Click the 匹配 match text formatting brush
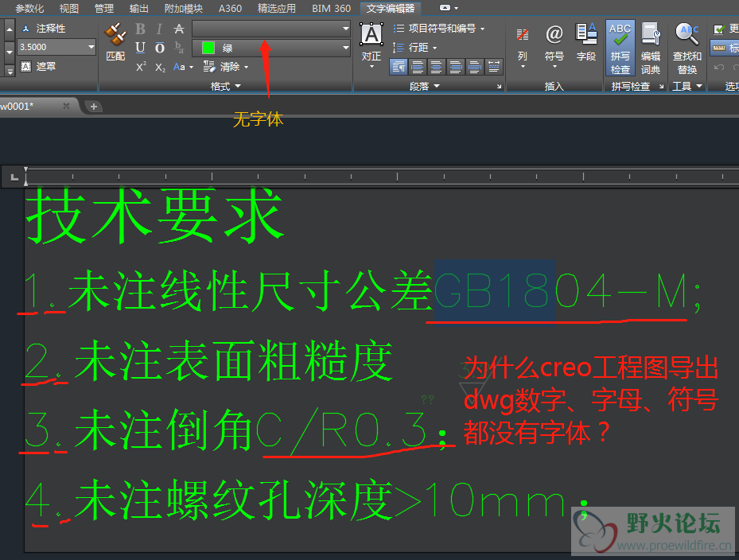 pos(115,42)
